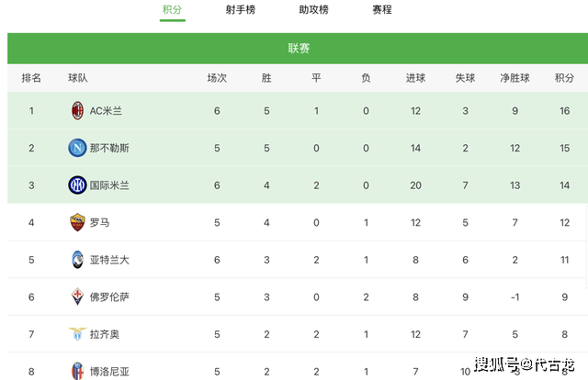Click the AC Milan club crest
This screenshot has width=588, height=380.
pyautogui.click(x=77, y=110)
